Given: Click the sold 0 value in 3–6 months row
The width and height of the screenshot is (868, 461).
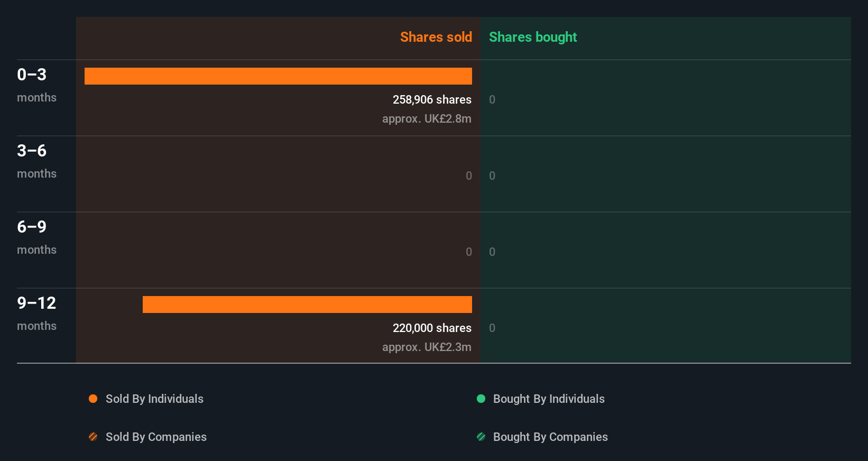Looking at the screenshot, I should [469, 176].
